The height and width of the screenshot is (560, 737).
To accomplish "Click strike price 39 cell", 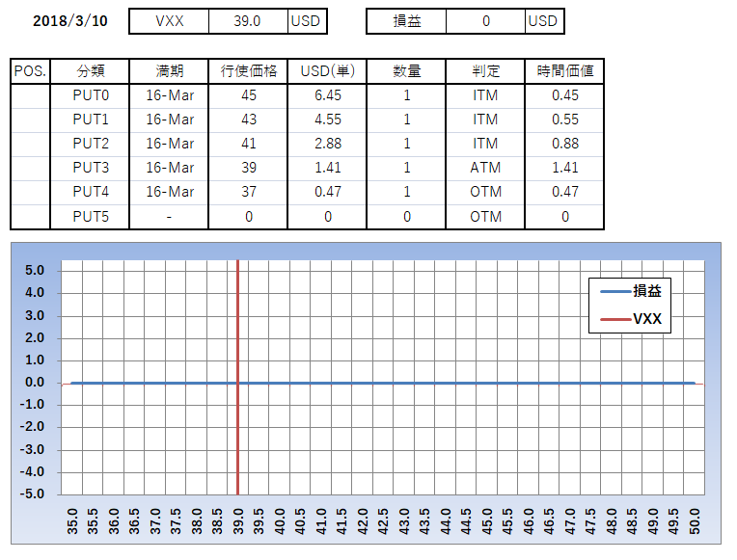I will coord(248,168).
